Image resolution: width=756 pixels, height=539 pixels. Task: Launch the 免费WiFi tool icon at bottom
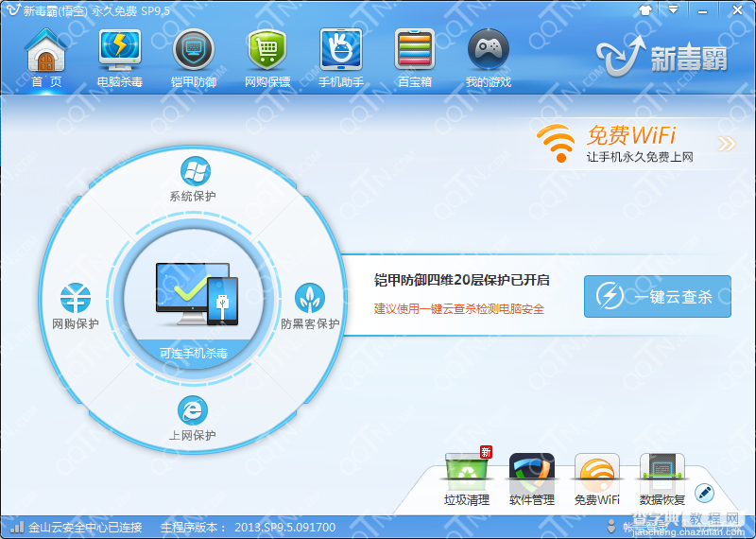tap(597, 478)
